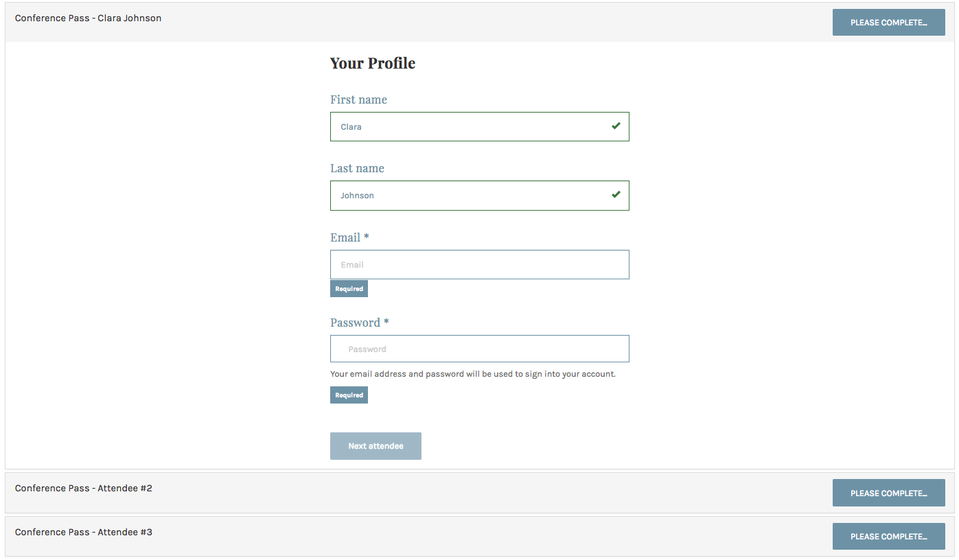Expand the Conference Pass - Attendee #2 section
This screenshot has height=560, width=959.
(412, 488)
